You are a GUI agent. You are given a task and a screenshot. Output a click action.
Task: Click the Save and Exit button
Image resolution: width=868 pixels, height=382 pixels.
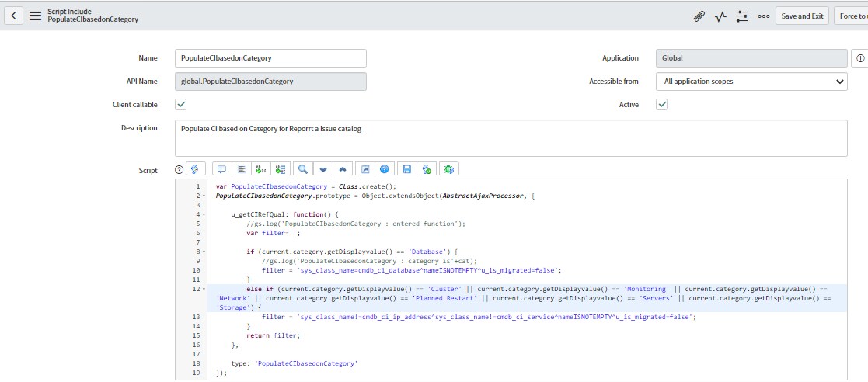(802, 16)
